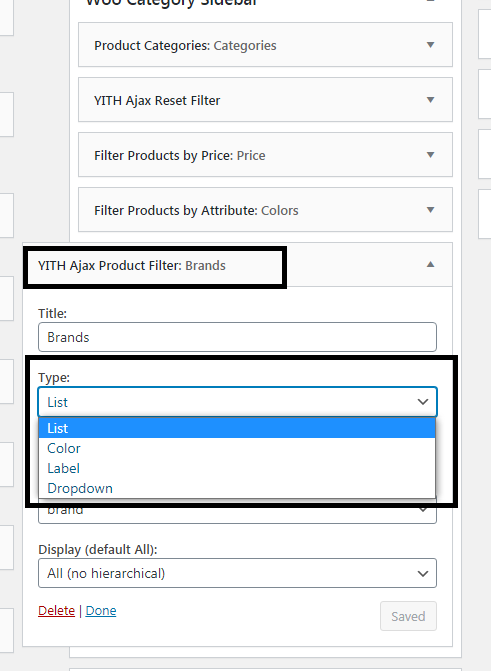This screenshot has height=671, width=491.
Task: Click the Done link
Action: 101,611
